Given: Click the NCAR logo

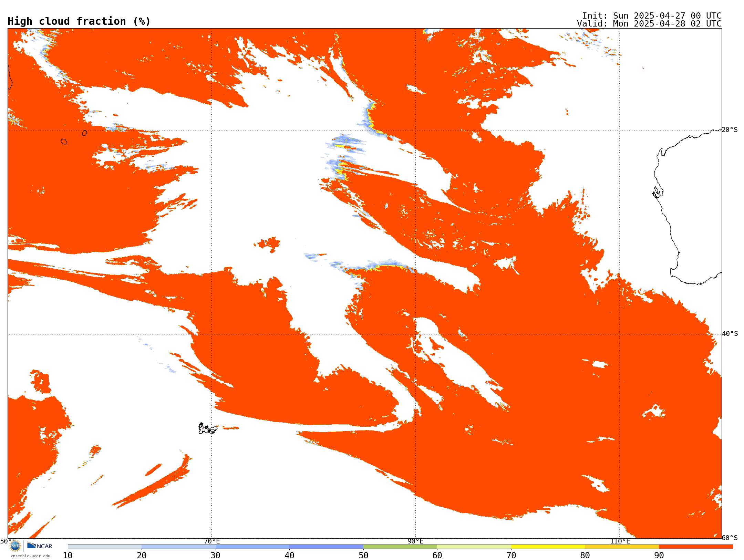Looking at the screenshot, I should point(40,546).
